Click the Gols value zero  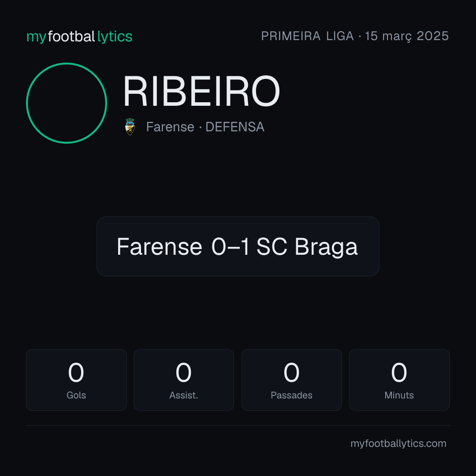click(x=76, y=372)
